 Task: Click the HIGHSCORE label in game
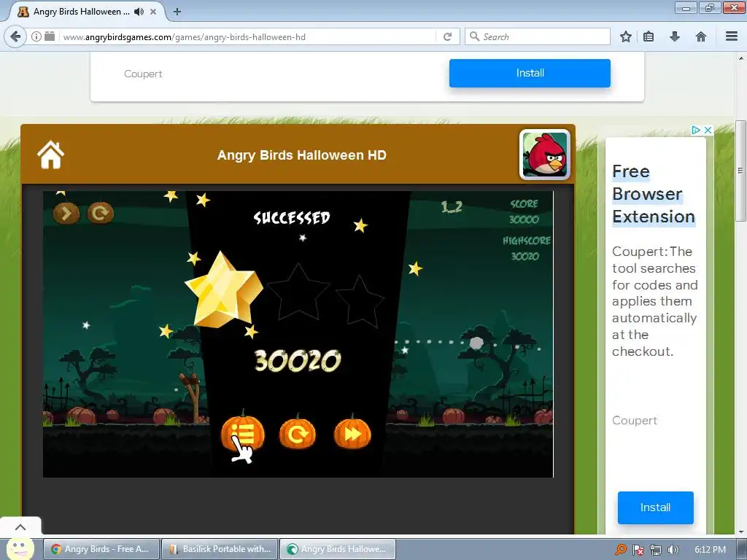(x=527, y=241)
